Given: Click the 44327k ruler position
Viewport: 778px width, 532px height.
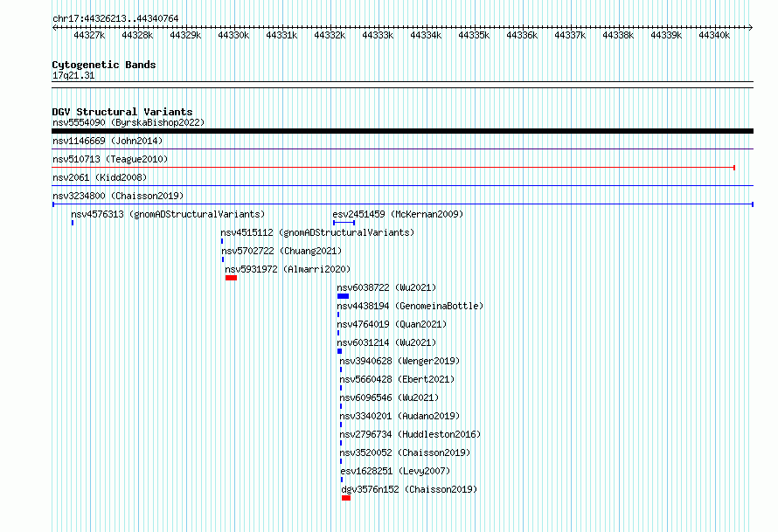Looking at the screenshot, I should [89, 35].
